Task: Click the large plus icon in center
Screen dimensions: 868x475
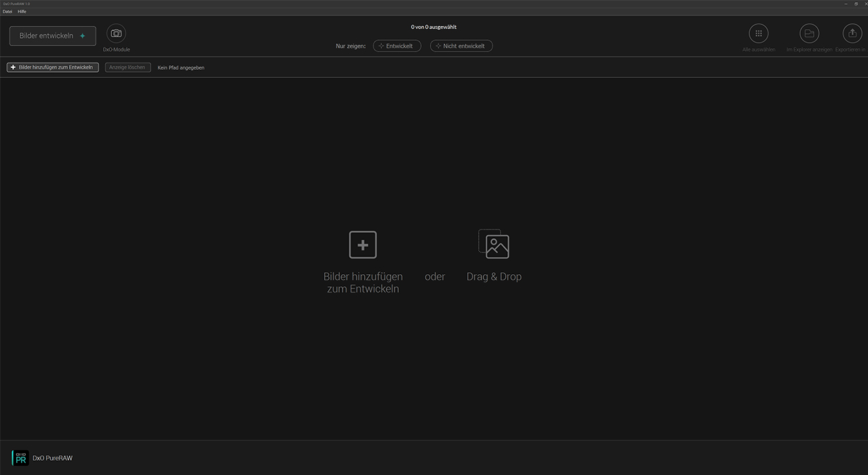Action: click(x=363, y=244)
